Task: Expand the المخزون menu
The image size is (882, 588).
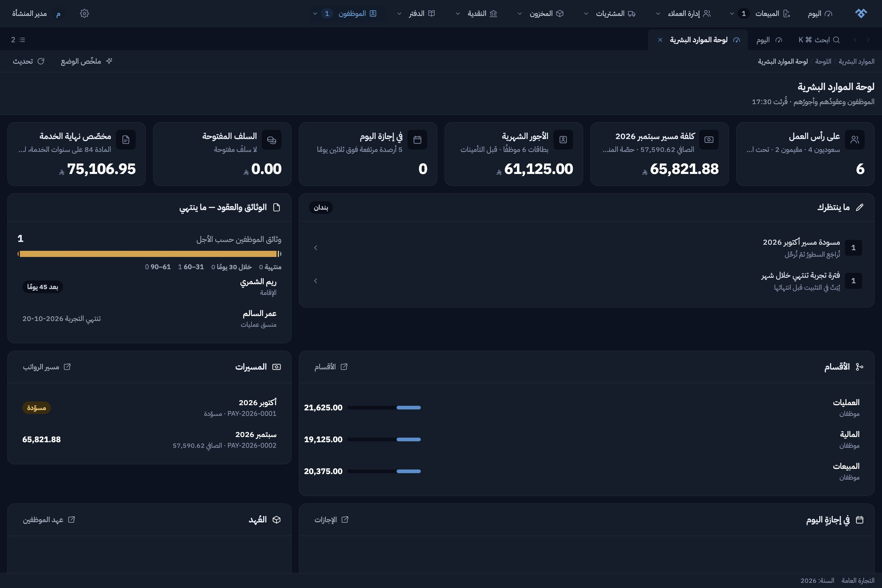Action: [540, 13]
